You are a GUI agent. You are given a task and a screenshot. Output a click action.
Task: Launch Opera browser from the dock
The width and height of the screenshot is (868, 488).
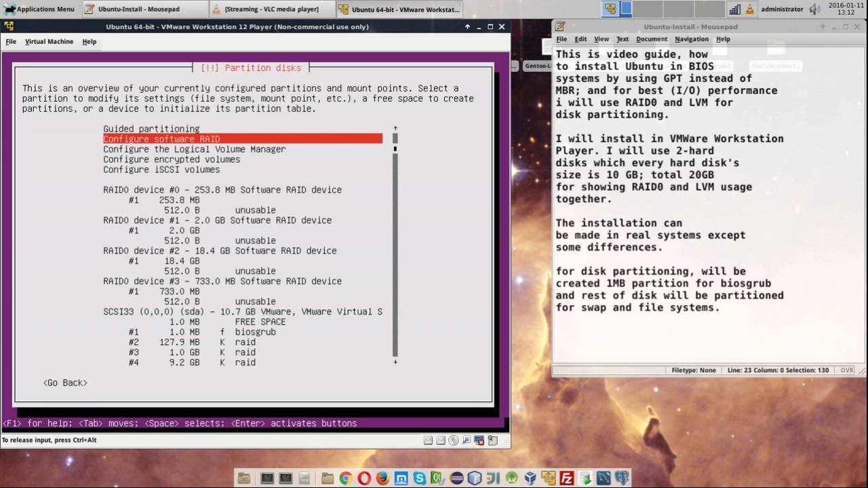coord(364,478)
